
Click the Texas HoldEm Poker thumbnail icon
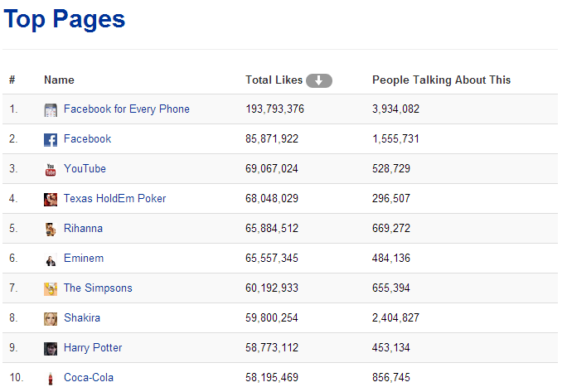point(51,199)
